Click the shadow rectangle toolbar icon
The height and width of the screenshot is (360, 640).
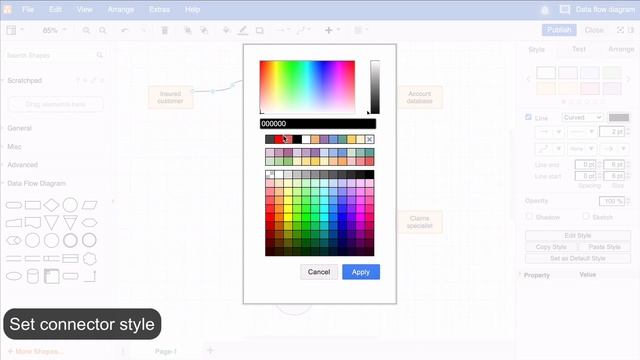click(260, 30)
